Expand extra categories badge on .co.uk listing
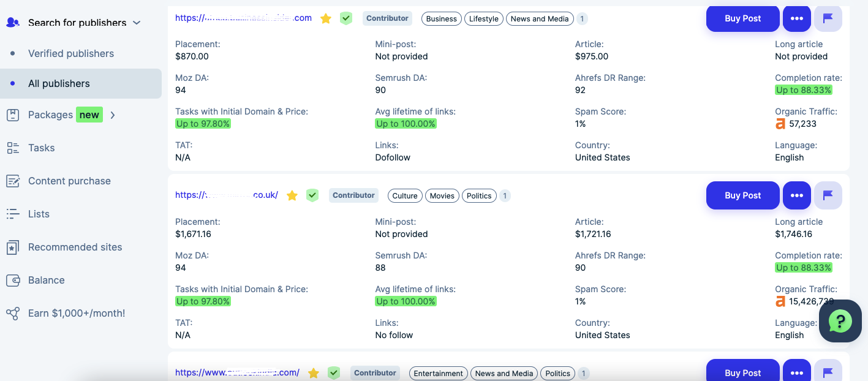This screenshot has height=381, width=868. 505,196
